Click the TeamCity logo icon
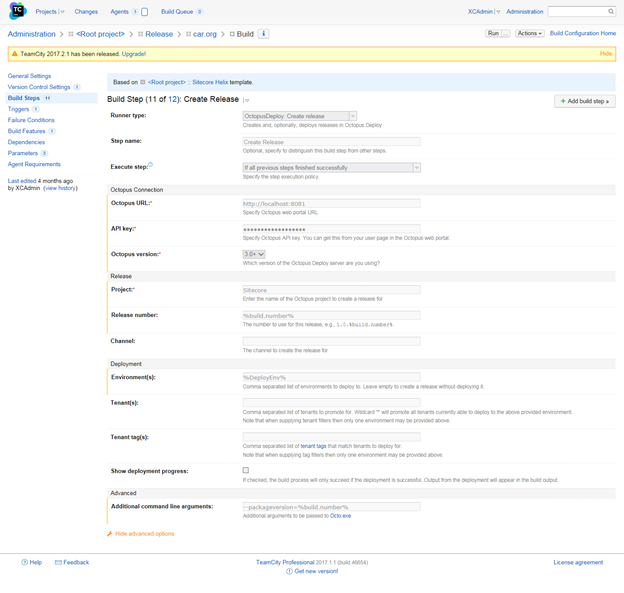 click(18, 11)
